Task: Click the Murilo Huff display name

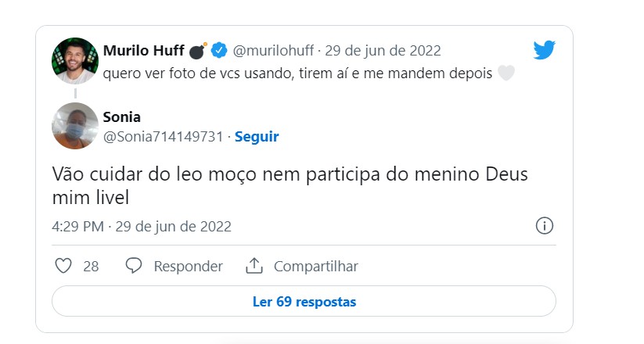Action: (x=144, y=51)
